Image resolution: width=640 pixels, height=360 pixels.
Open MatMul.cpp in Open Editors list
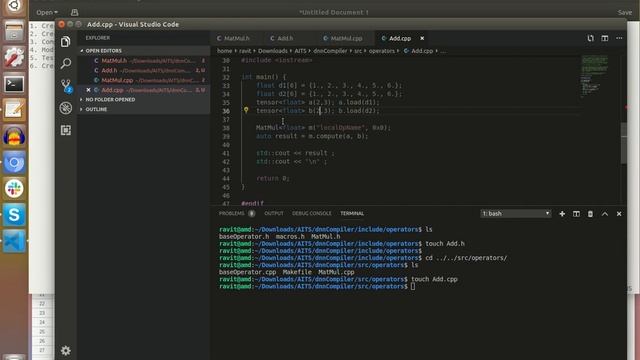(144, 80)
